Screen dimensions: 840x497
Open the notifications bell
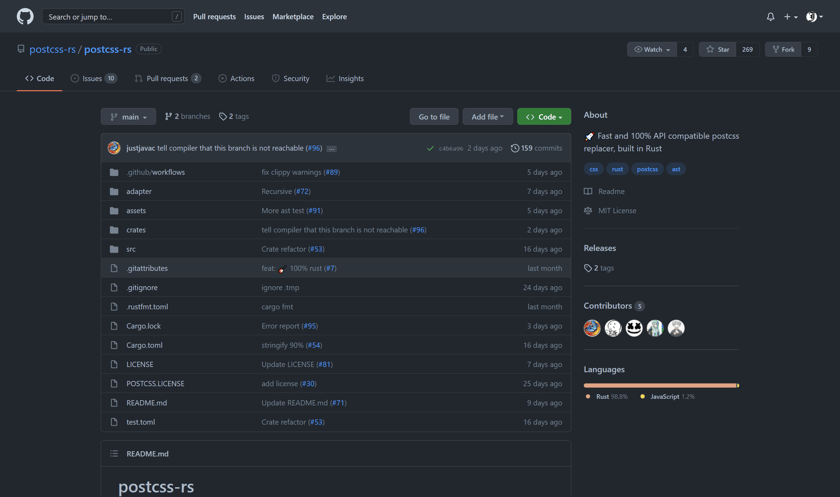click(x=770, y=17)
